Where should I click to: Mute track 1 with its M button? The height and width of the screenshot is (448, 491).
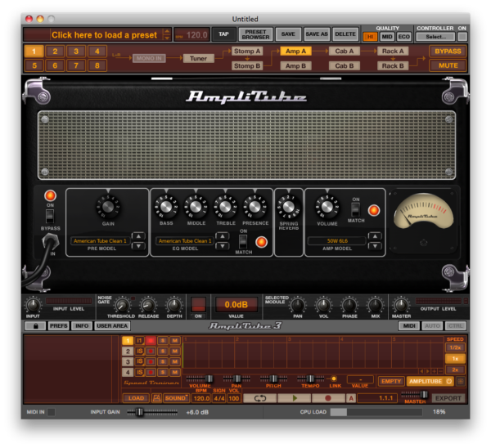tap(175, 340)
